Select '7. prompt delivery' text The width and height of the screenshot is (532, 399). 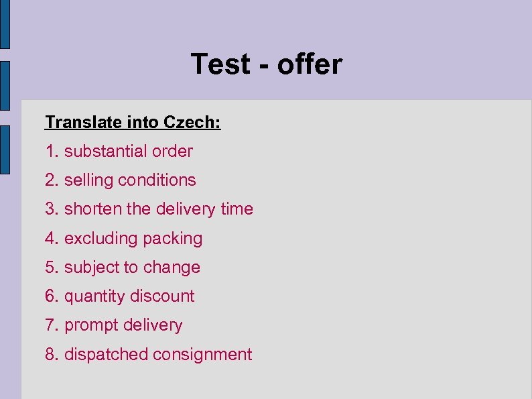(x=114, y=325)
